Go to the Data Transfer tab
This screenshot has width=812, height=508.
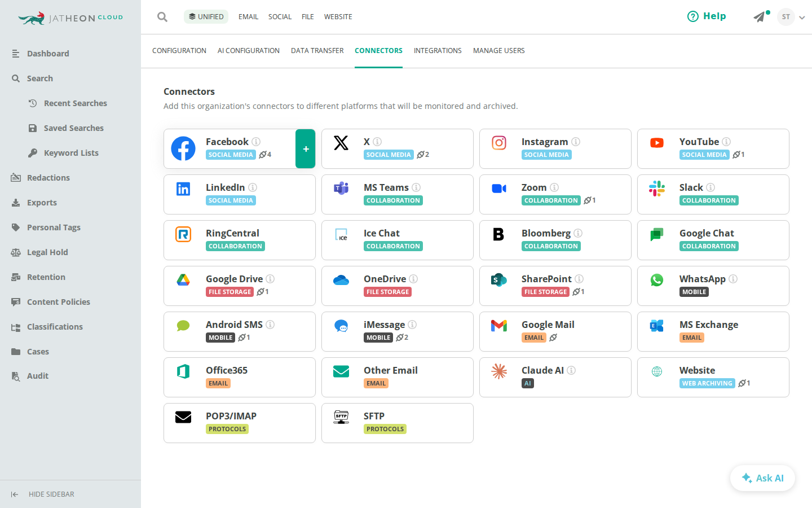(x=317, y=51)
